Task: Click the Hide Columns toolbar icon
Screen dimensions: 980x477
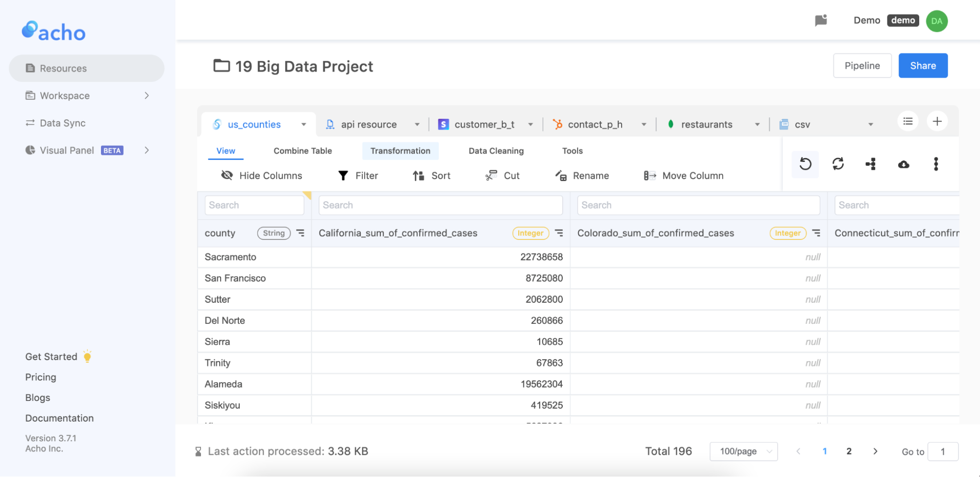Action: 227,175
